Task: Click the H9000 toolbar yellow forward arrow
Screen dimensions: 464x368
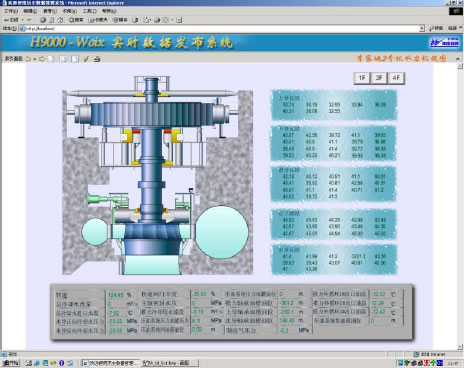Action: click(42, 59)
